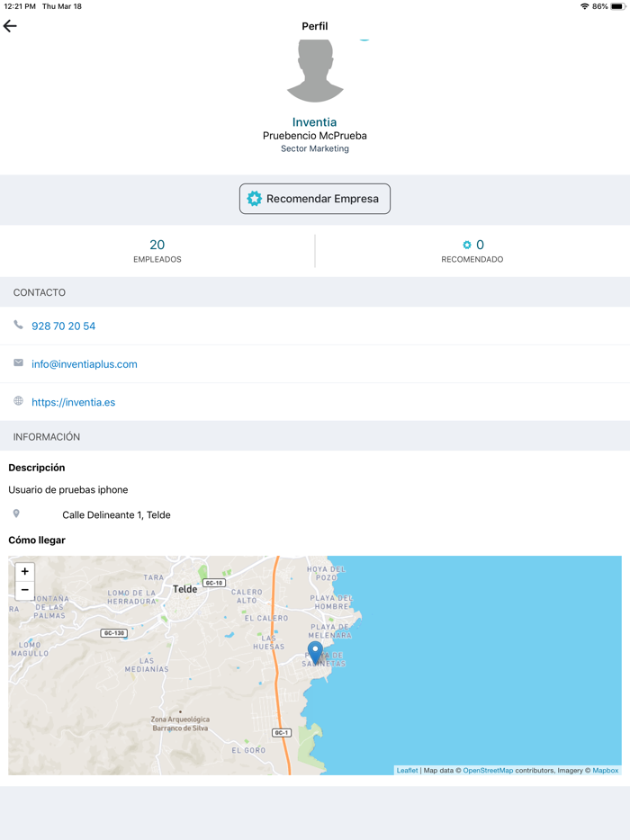The image size is (630, 840).
Task: Click the globe website icon
Action: click(x=18, y=401)
